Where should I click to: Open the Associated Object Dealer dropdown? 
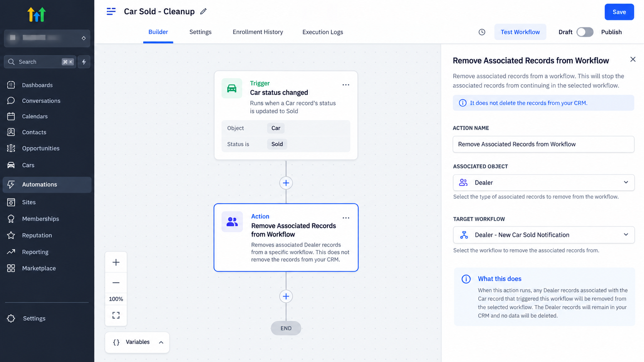click(x=543, y=182)
